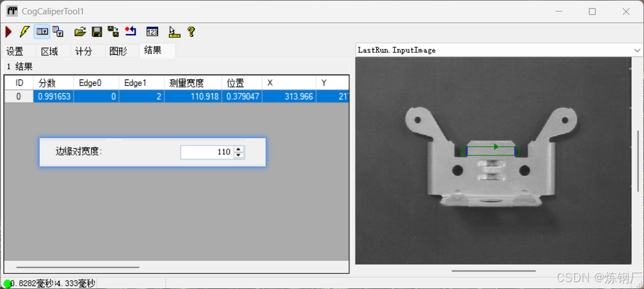
Task: Open a floating image display window
Action: [x=58, y=32]
